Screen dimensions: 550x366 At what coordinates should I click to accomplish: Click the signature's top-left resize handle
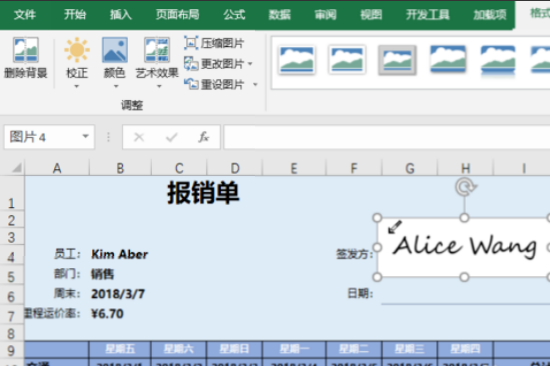[x=377, y=218]
